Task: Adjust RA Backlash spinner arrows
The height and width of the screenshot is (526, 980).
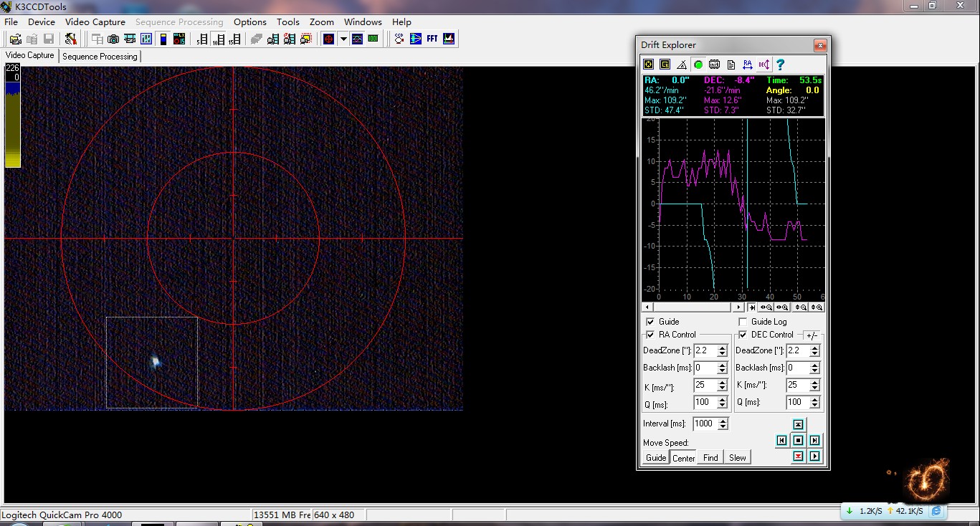Action: tap(722, 368)
